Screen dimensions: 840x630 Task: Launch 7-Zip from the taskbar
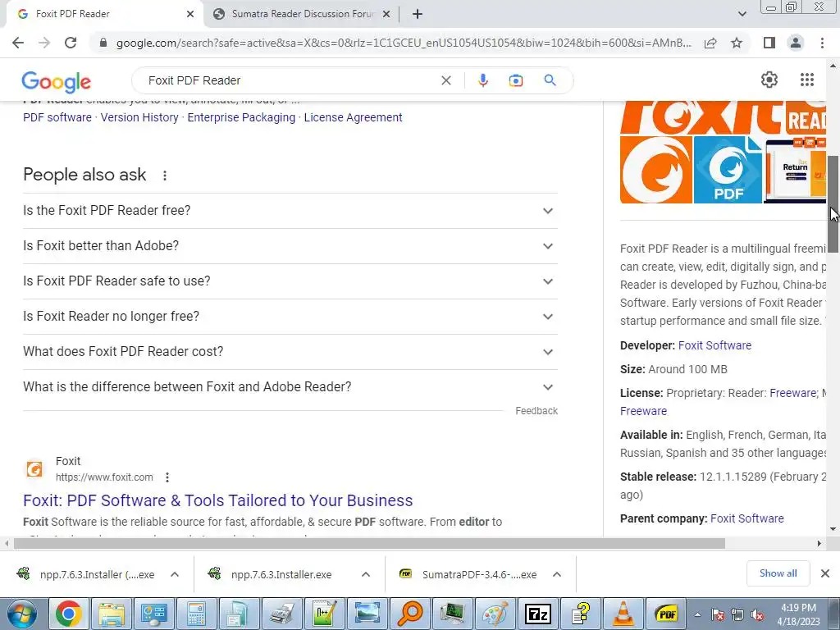[x=538, y=614]
